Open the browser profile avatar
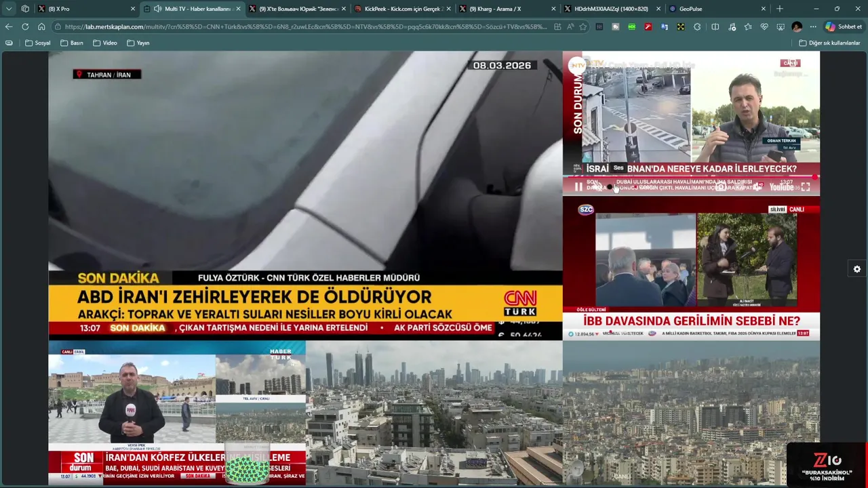Screen dimensions: 868x488 coord(797,26)
